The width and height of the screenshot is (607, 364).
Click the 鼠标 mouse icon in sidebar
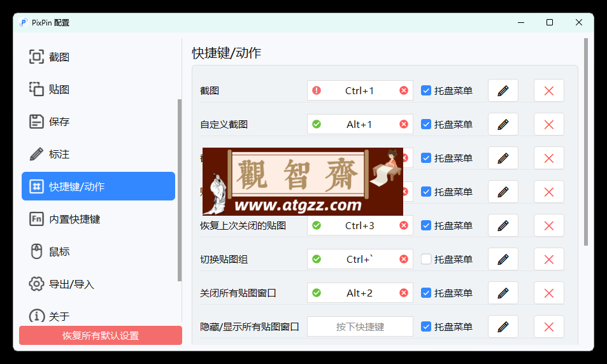36,251
